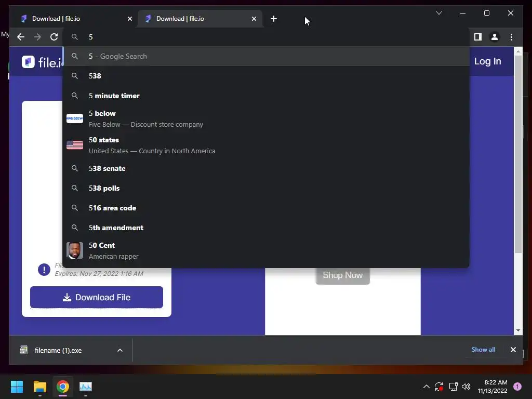This screenshot has height=399, width=532.
Task: Click Log In on file.io
Action: pyautogui.click(x=487, y=61)
